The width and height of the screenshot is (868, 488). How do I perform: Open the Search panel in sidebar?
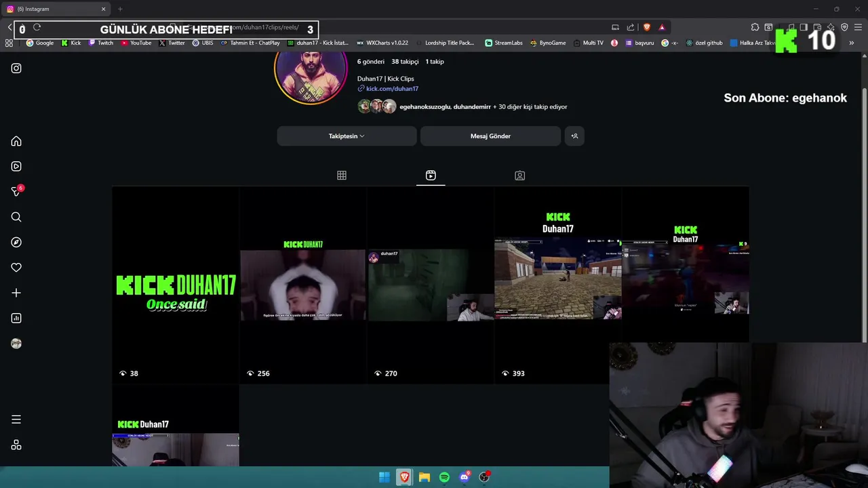pos(16,217)
